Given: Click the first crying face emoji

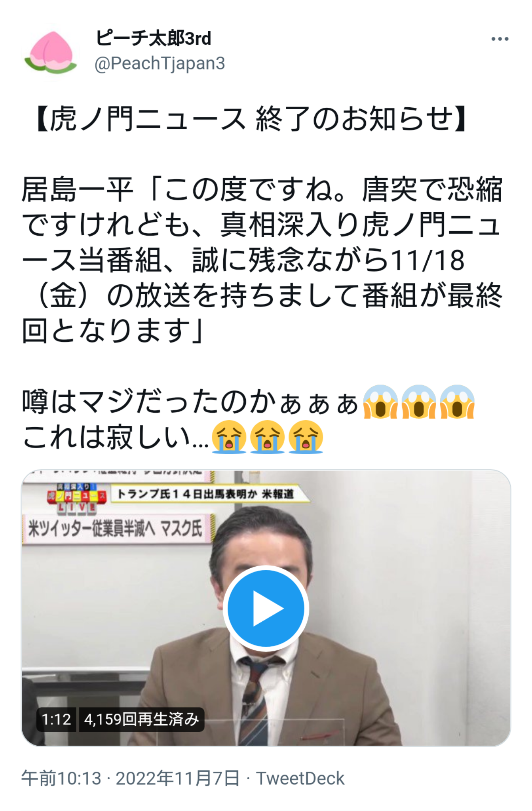Looking at the screenshot, I should click(x=229, y=437).
